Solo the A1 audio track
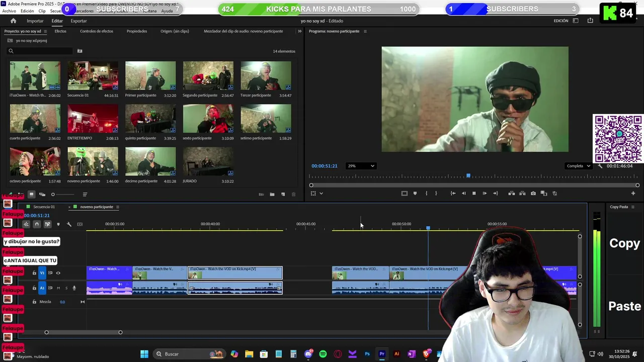This screenshot has height=362, width=644. [66, 288]
